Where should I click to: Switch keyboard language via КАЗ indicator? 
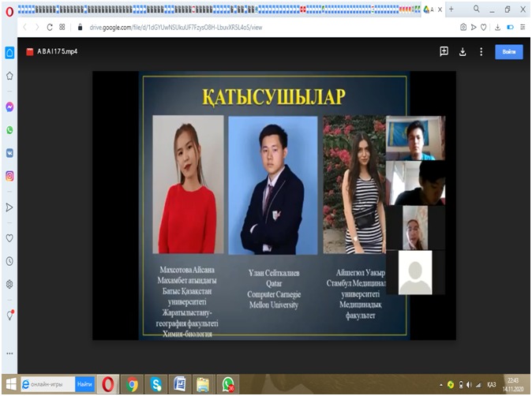490,385
